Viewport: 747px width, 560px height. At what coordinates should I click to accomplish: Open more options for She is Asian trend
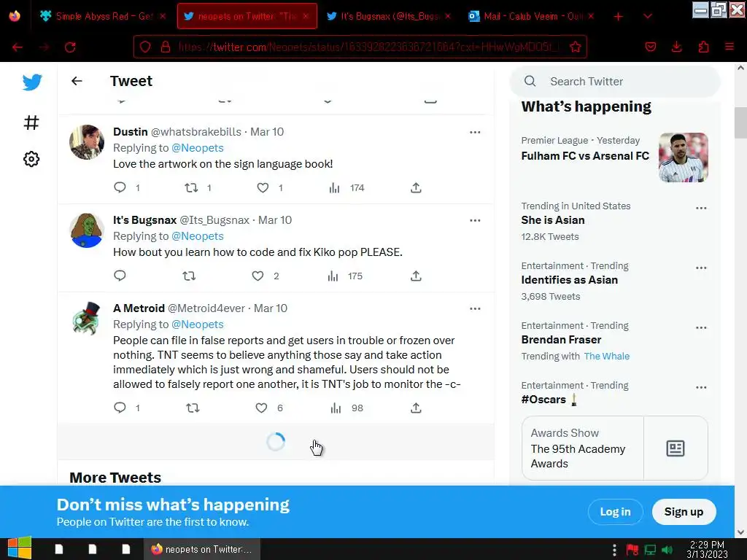[701, 208]
